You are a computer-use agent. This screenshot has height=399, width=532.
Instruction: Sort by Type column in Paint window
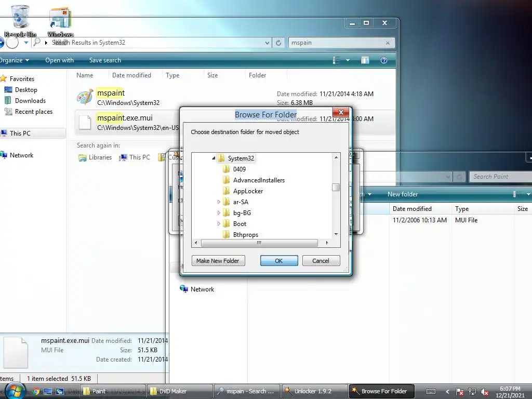point(462,209)
